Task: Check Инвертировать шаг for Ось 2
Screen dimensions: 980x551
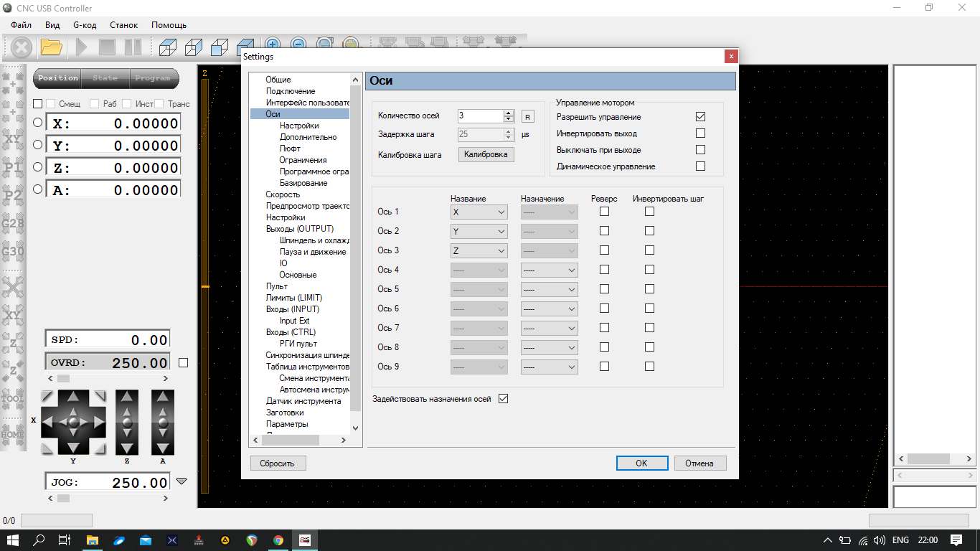Action: click(x=649, y=231)
